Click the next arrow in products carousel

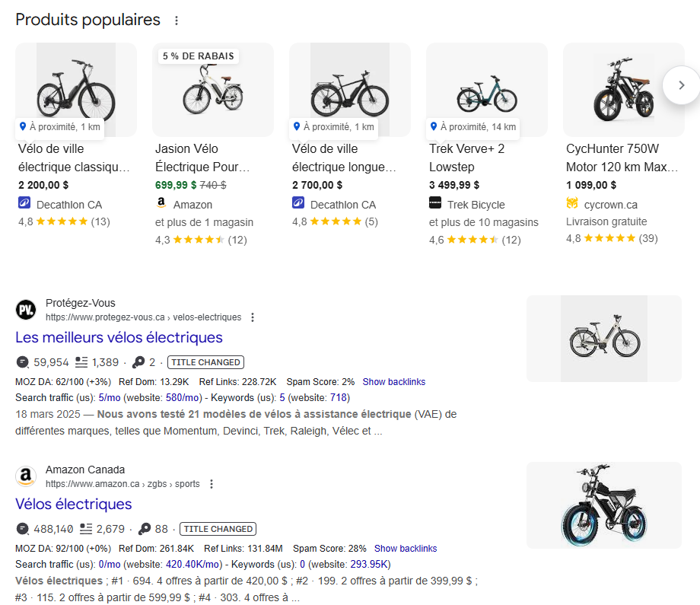click(x=681, y=85)
